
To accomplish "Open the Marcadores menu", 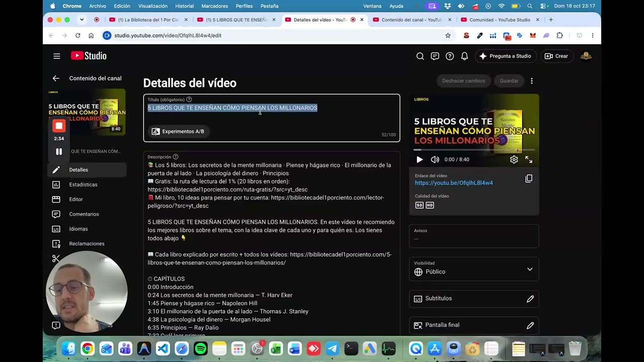I will [214, 6].
